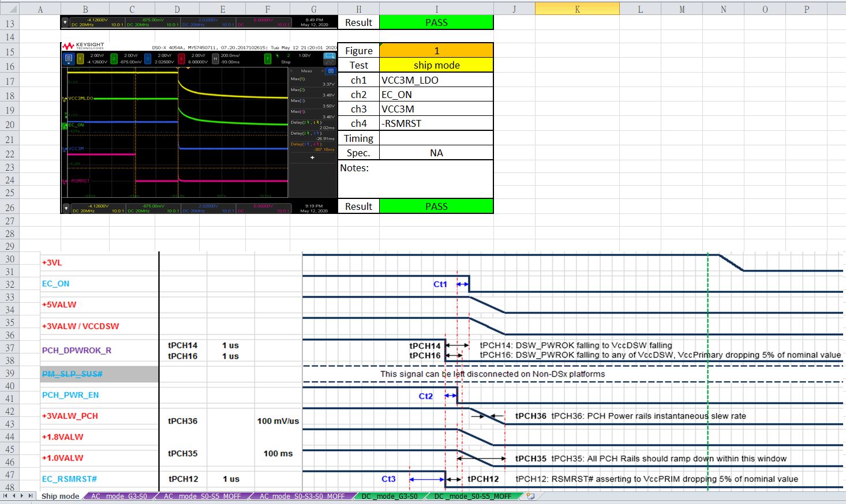
Task: Select the 'EC_ON' cell in ch2 row
Action: [436, 95]
